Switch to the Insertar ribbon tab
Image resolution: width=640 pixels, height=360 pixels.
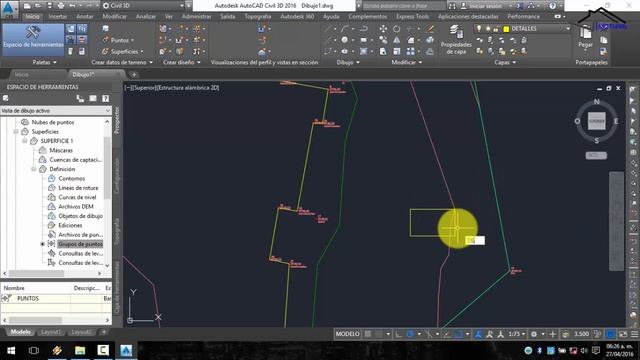[x=58, y=17]
